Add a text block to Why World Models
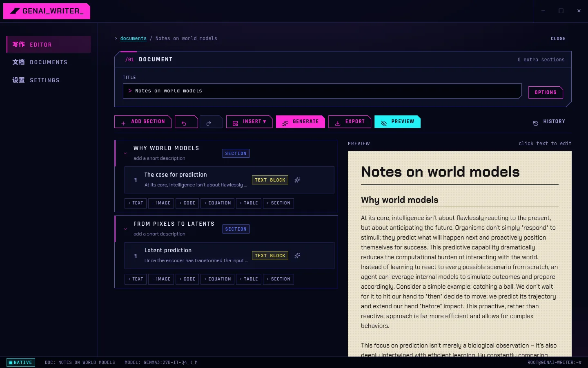Viewport: 588px width, 368px height. tap(136, 203)
